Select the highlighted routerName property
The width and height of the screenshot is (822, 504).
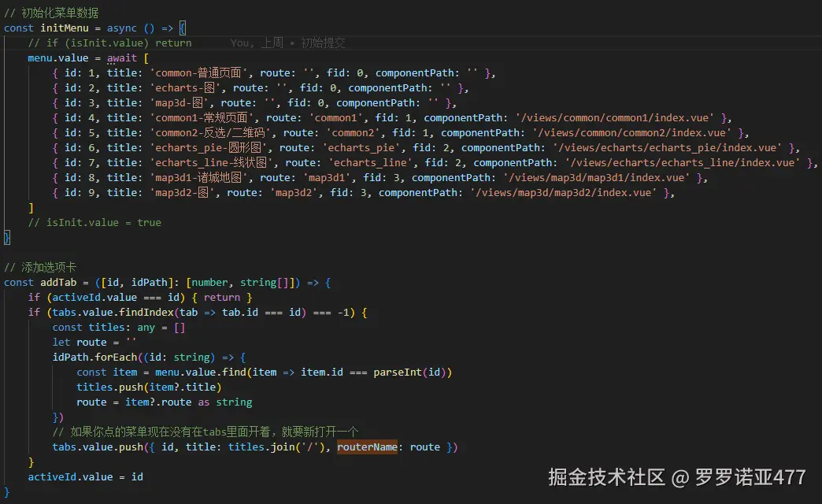[367, 447]
